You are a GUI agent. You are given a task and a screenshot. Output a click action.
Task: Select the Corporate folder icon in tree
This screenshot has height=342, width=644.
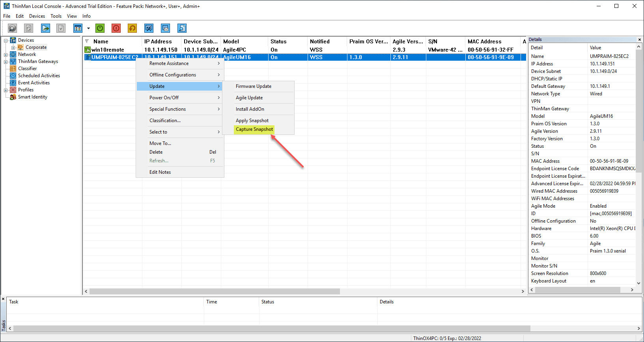(21, 47)
